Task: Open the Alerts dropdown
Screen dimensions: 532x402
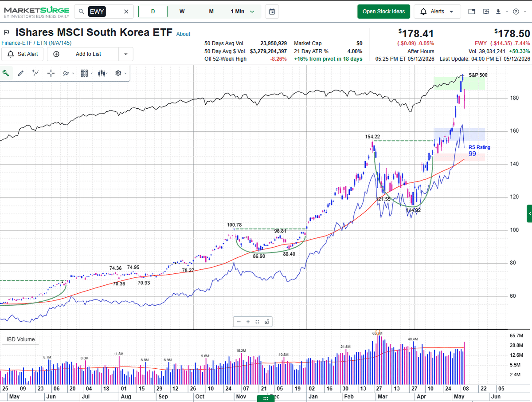Action: [451, 12]
